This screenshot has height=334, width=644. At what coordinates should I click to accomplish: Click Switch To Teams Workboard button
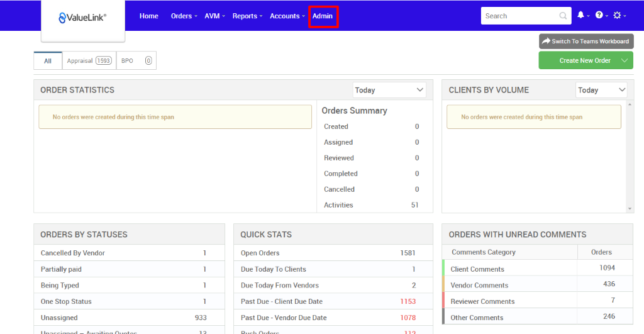click(586, 41)
